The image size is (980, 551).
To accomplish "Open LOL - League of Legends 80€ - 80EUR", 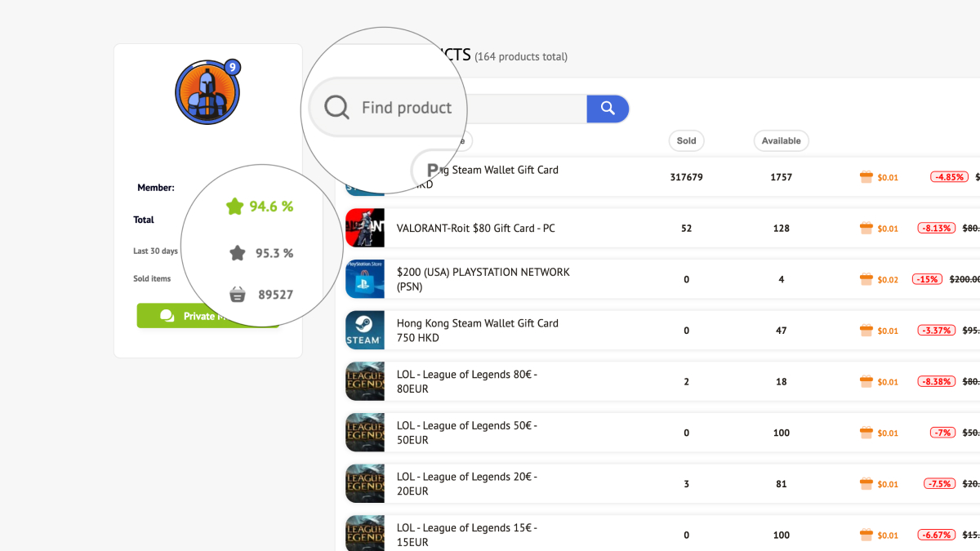I will click(467, 381).
